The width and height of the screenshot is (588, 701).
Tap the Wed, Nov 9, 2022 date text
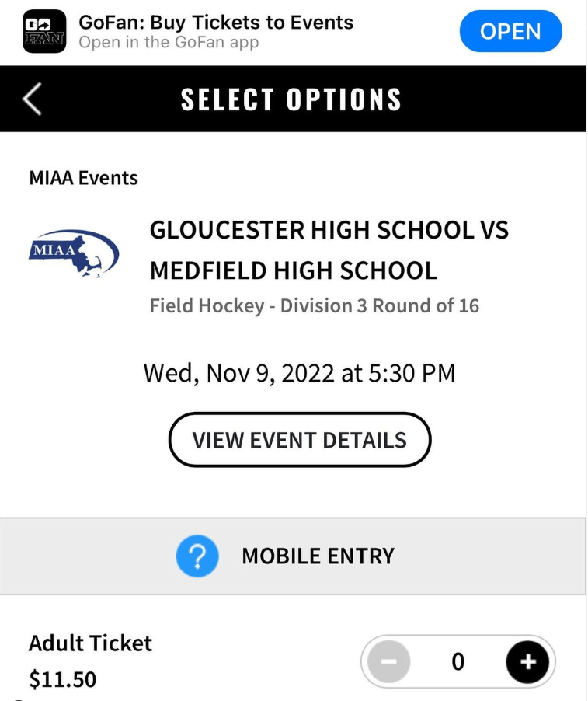[299, 373]
